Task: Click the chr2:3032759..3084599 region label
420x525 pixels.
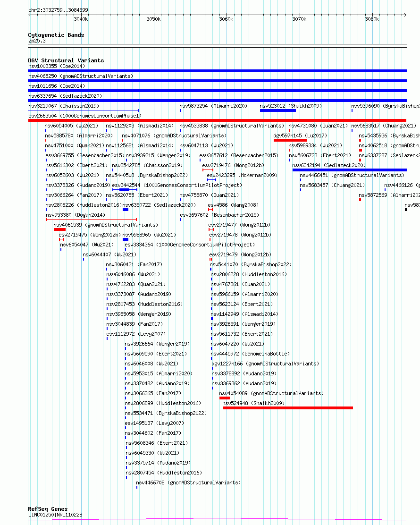Action: [x=58, y=10]
